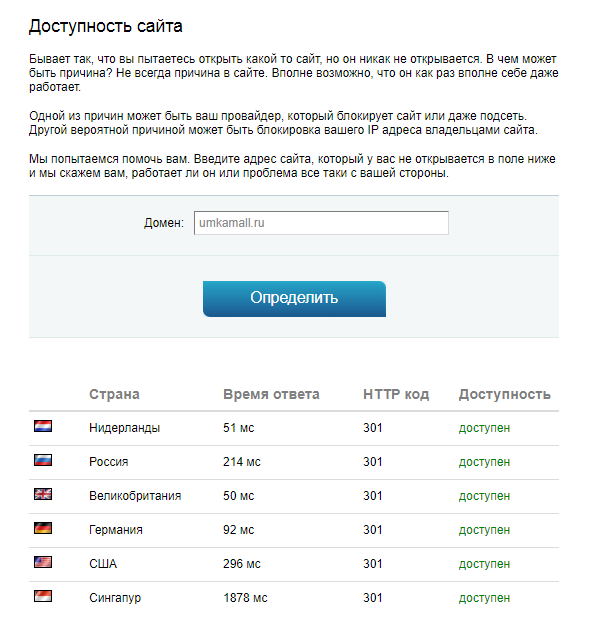Click the HTTP код column header
This screenshot has height=626, width=594.
coord(396,394)
